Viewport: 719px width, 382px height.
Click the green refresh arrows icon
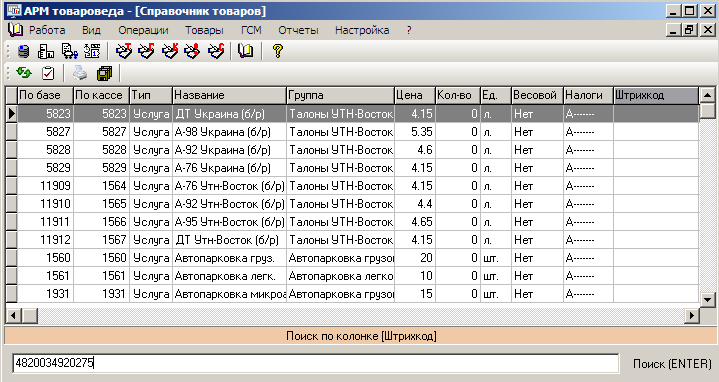(24, 72)
